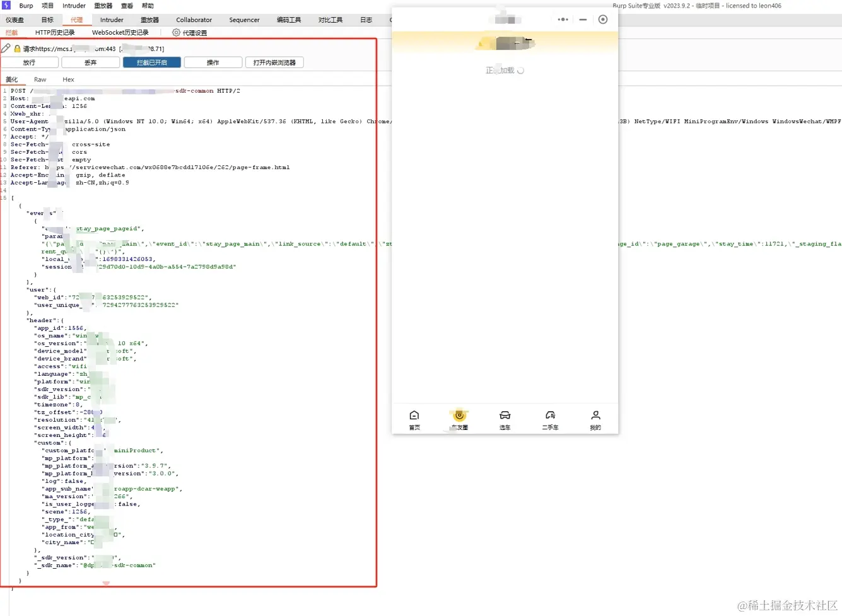Click the Content-Type application/json header line
Screen dimensions: 842x616
67,129
